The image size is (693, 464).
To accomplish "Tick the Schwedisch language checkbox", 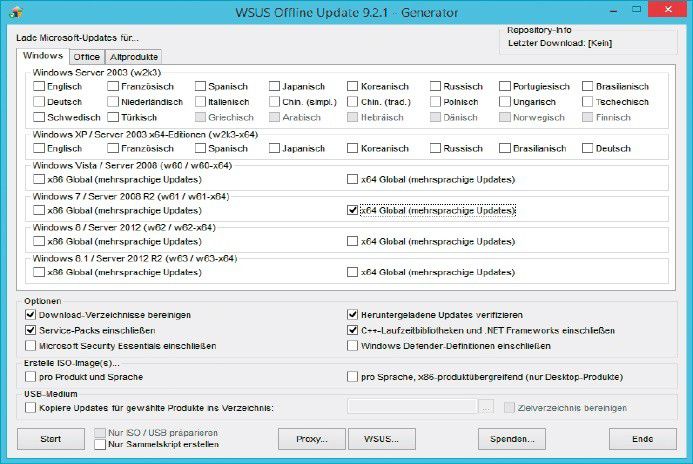I will 39,117.
